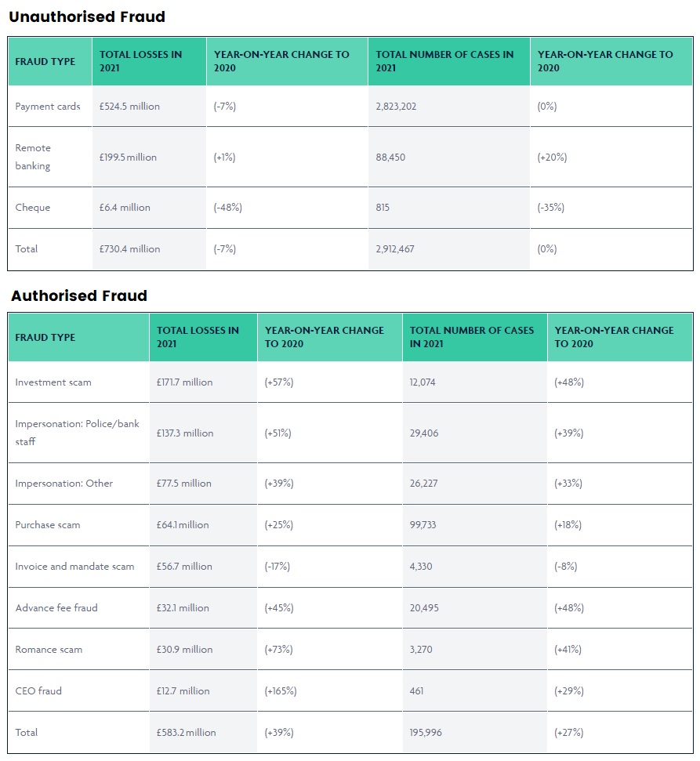
Task: Click the Authorised Fraud heading
Action: click(x=79, y=295)
